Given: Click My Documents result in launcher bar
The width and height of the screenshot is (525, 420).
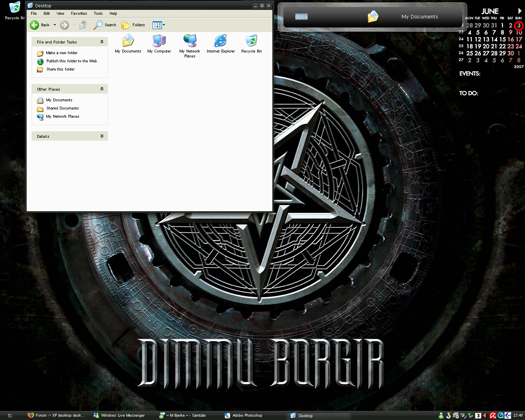Looking at the screenshot, I should (420, 17).
